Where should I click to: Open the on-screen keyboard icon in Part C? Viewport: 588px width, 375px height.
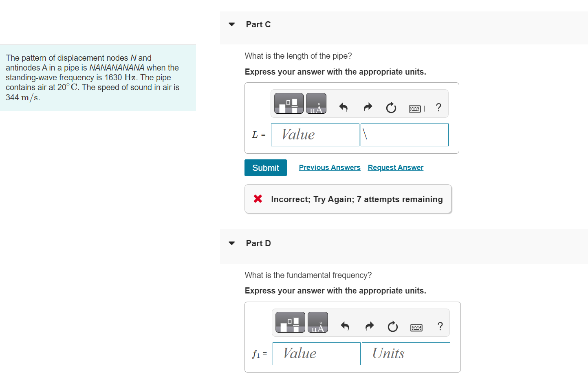(415, 108)
